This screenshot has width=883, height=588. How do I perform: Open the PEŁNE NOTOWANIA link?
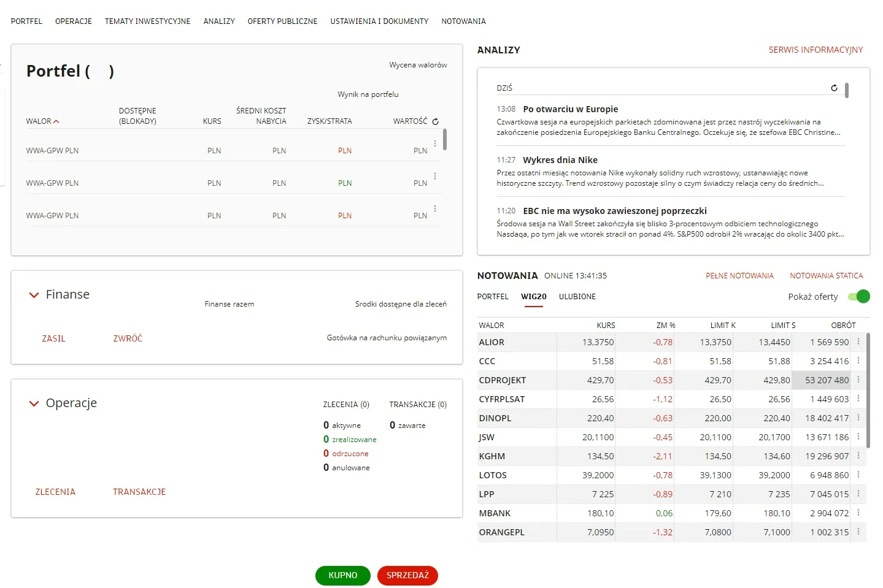[x=740, y=276]
